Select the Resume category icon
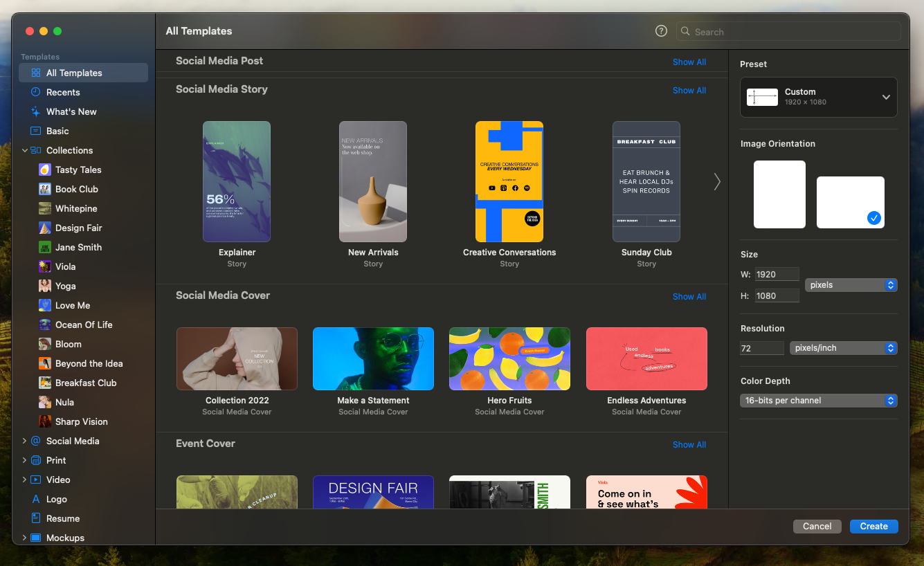The width and height of the screenshot is (924, 566). click(36, 518)
